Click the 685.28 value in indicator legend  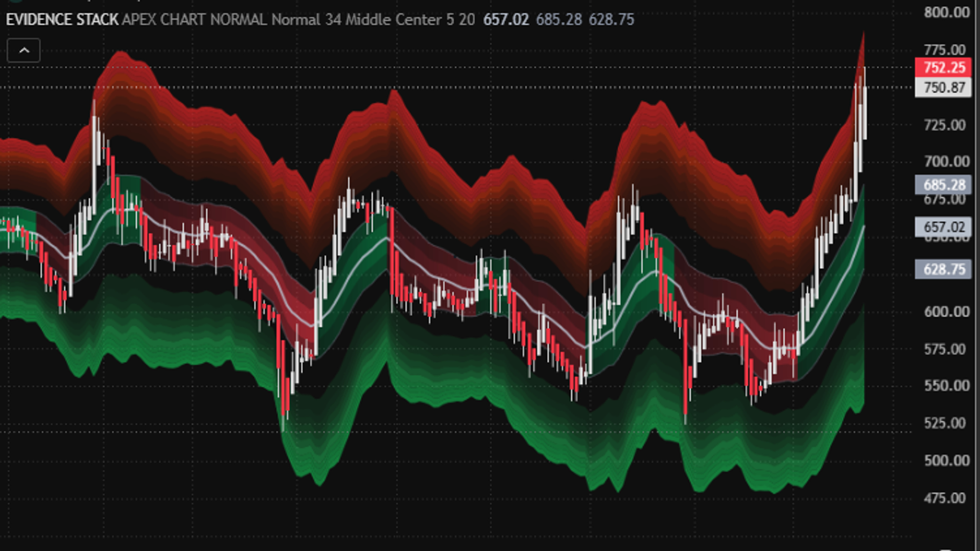[x=559, y=20]
